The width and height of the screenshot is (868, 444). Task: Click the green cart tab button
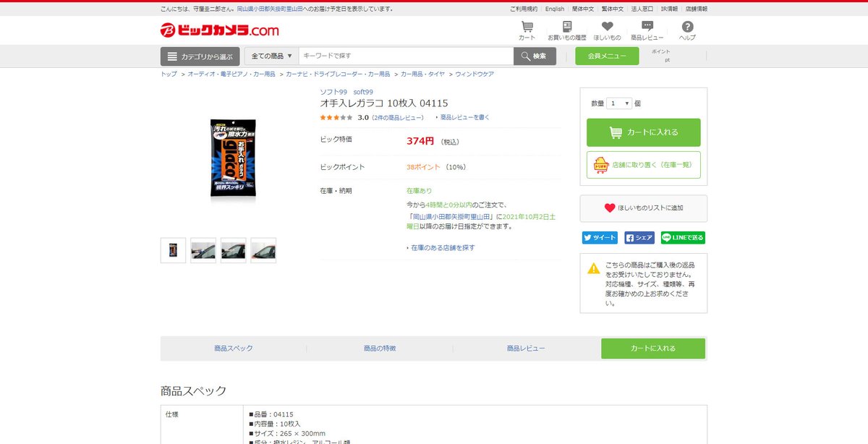(653, 349)
